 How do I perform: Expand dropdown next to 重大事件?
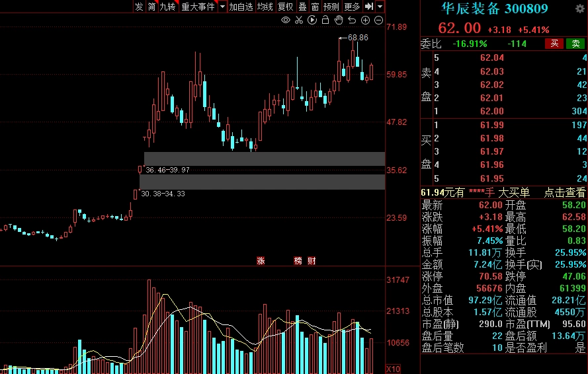pyautogui.click(x=222, y=7)
